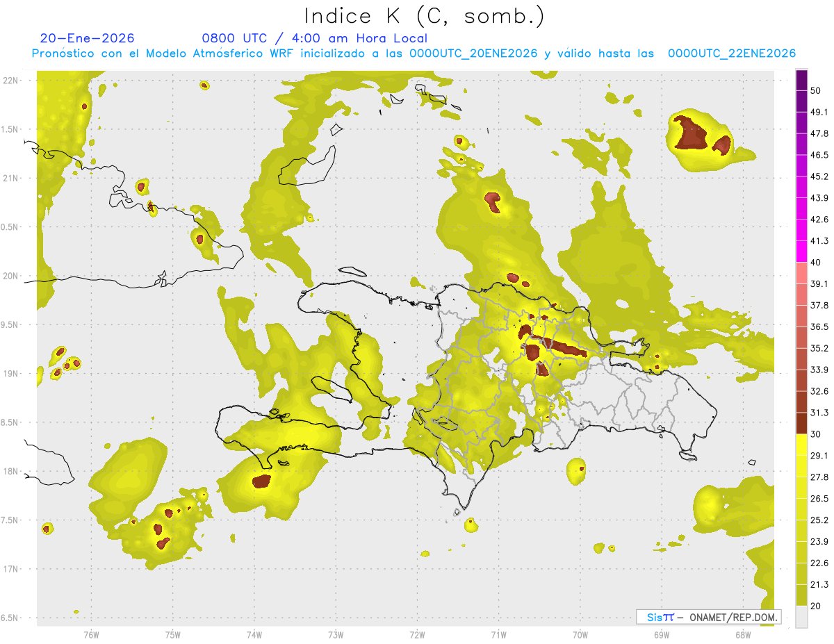The image size is (834, 644).
Task: Click the "20" color bar value
Action: [816, 606]
